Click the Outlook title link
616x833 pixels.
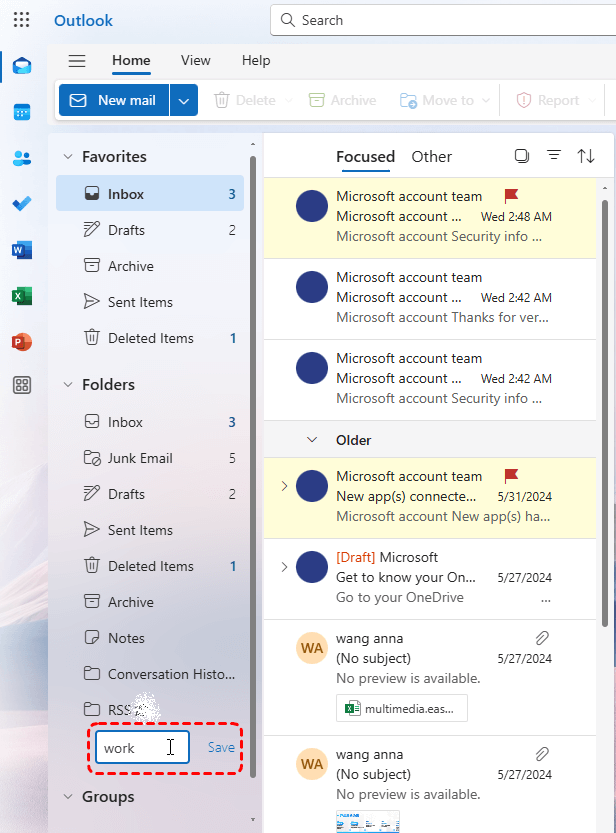[x=83, y=21]
